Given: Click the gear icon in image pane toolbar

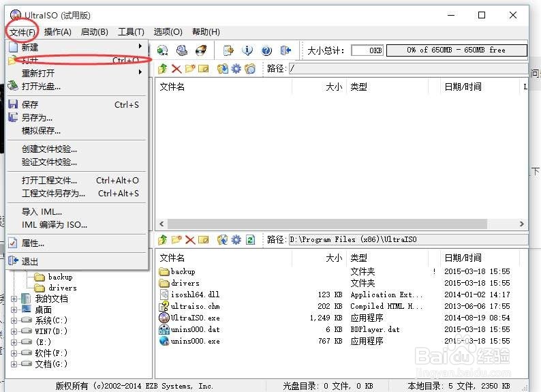Looking at the screenshot, I should [236, 68].
